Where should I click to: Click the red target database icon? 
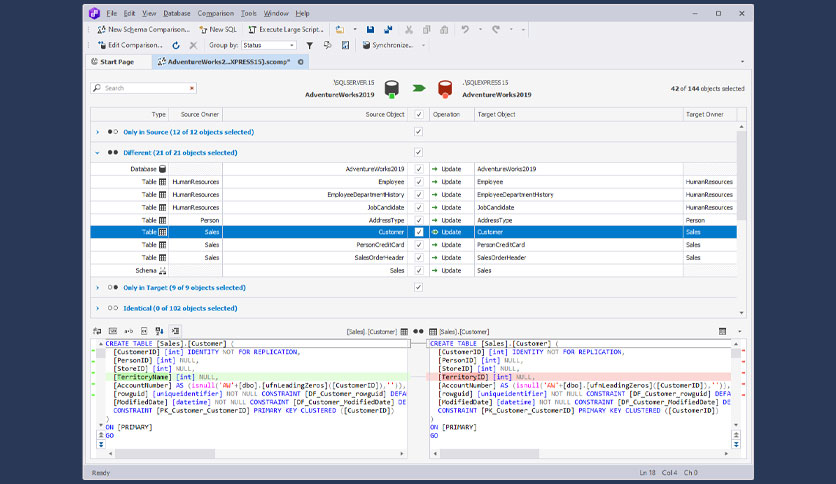445,88
